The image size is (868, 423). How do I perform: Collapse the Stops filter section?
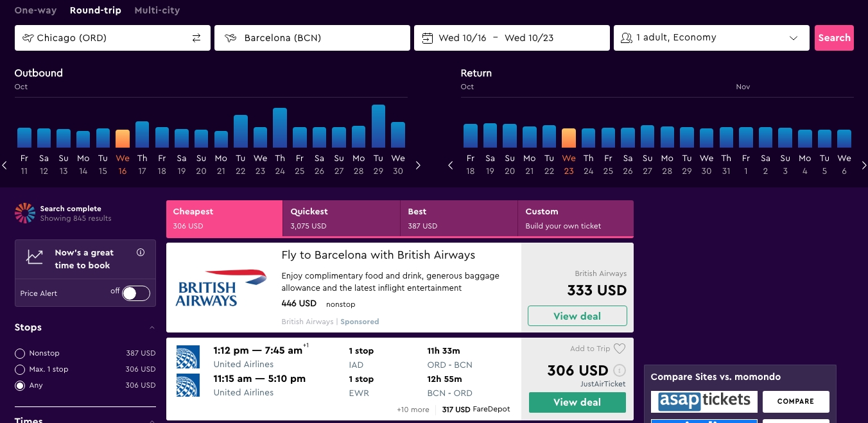tap(152, 328)
